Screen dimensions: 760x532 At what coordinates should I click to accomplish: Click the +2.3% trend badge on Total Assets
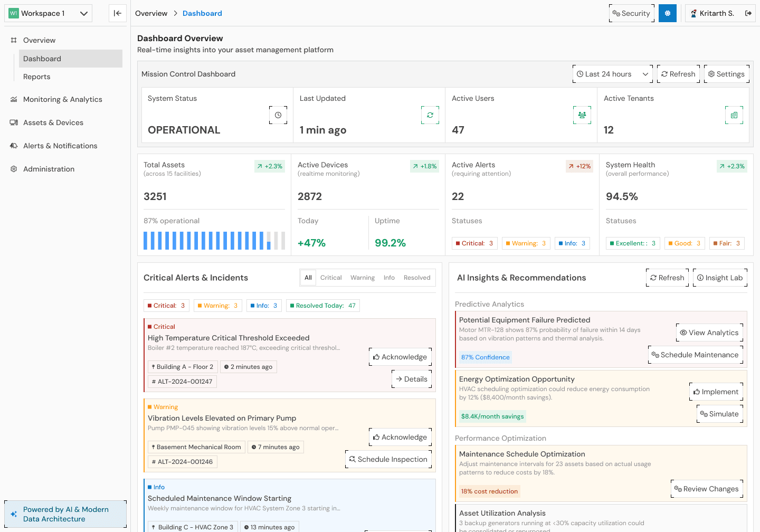270,166
